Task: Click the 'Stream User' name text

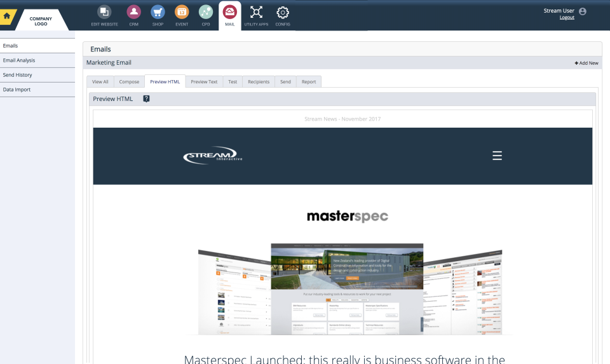Action: click(x=559, y=11)
